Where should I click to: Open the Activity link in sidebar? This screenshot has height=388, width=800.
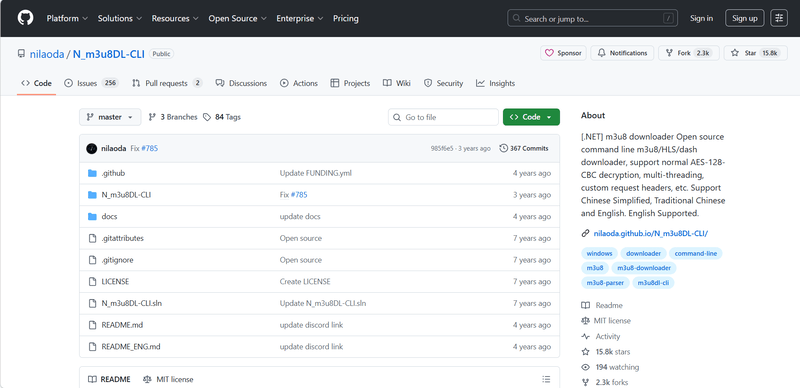pyautogui.click(x=601, y=336)
